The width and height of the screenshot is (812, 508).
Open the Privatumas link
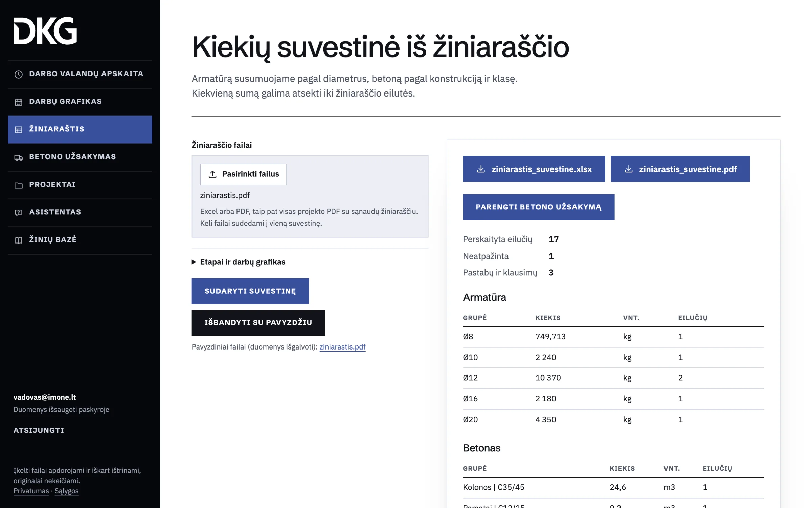click(31, 491)
